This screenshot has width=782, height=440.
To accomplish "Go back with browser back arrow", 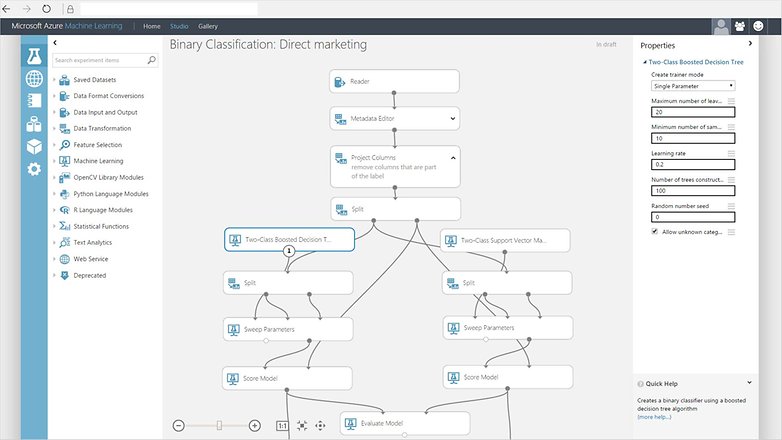I will click(6, 8).
